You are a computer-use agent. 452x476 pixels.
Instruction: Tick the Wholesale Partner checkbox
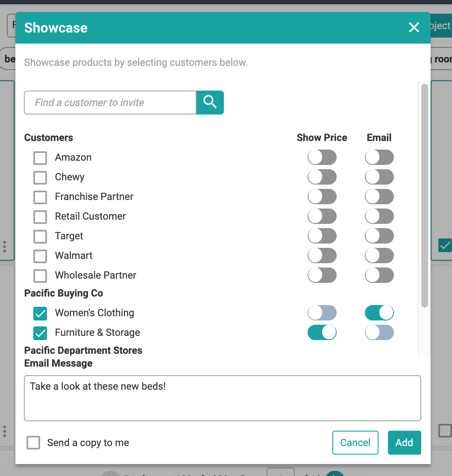40,276
